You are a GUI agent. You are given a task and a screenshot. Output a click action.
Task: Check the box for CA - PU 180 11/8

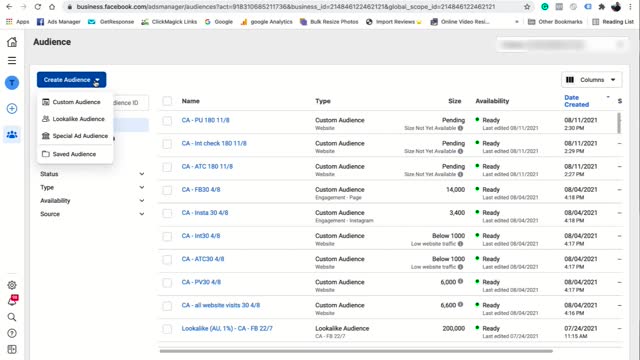(167, 120)
